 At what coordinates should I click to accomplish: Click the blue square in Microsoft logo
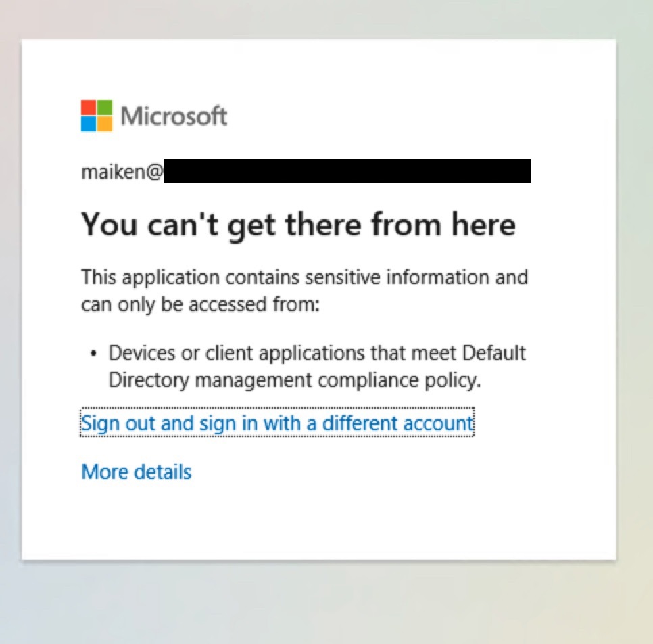pyautogui.click(x=89, y=124)
